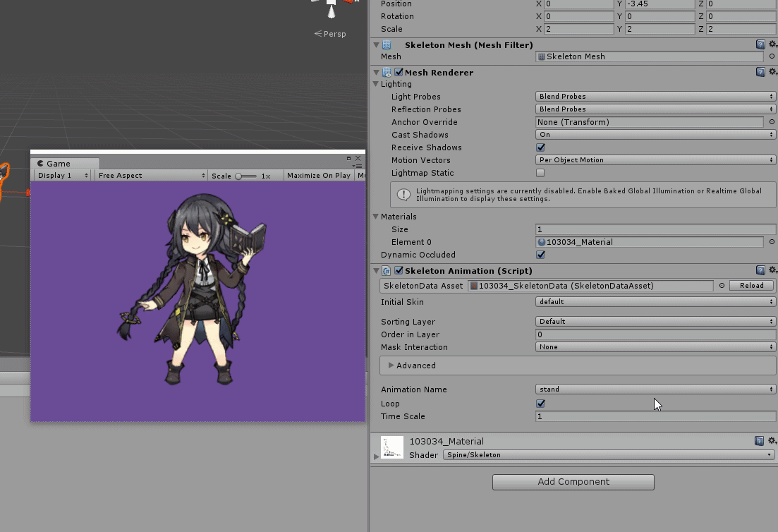Open Mask Interaction dropdown

coord(655,347)
